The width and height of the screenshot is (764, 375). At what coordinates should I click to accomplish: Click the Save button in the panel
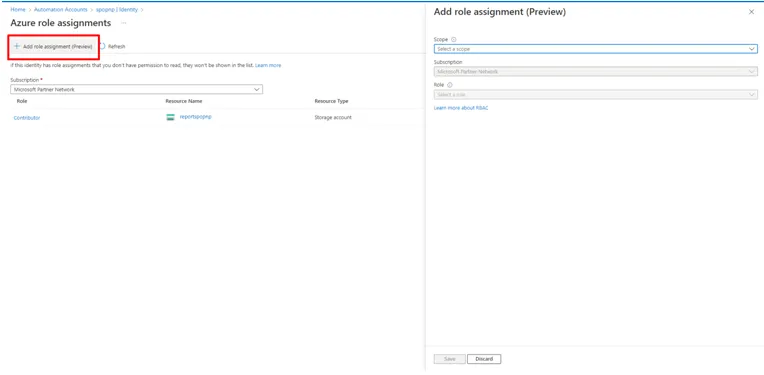pos(450,359)
